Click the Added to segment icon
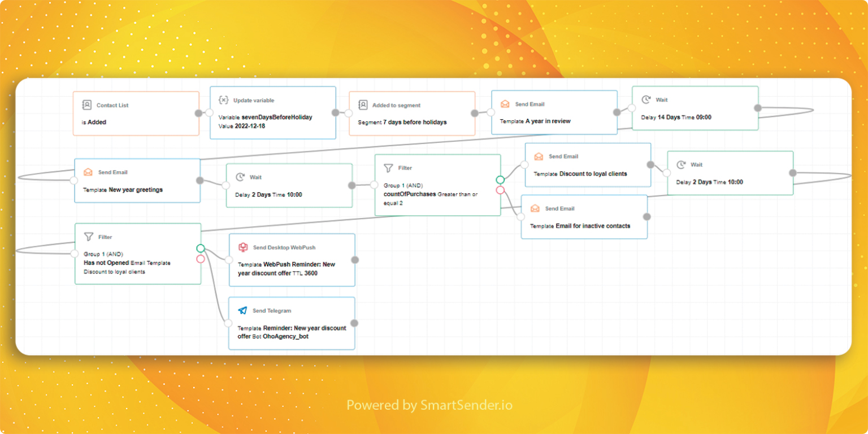This screenshot has height=434, width=868. pos(362,105)
